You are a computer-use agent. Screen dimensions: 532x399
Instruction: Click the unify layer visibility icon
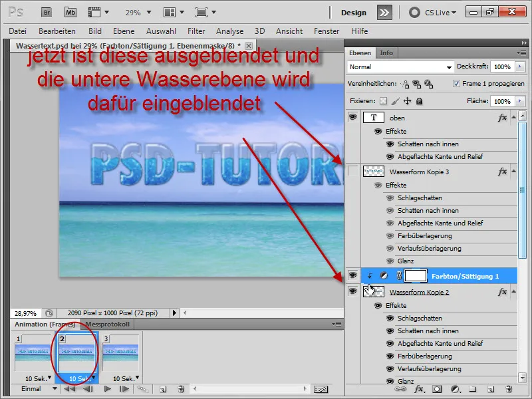[417, 84]
